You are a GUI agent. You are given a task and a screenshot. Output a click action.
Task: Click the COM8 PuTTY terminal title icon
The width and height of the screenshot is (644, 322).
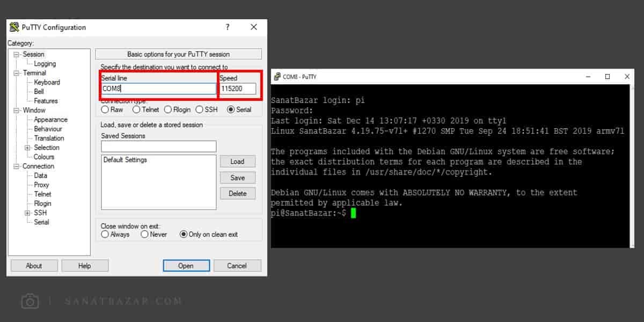[x=277, y=77]
